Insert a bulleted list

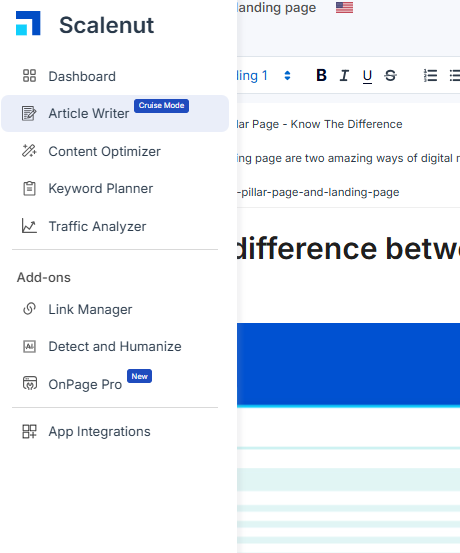[x=454, y=75]
